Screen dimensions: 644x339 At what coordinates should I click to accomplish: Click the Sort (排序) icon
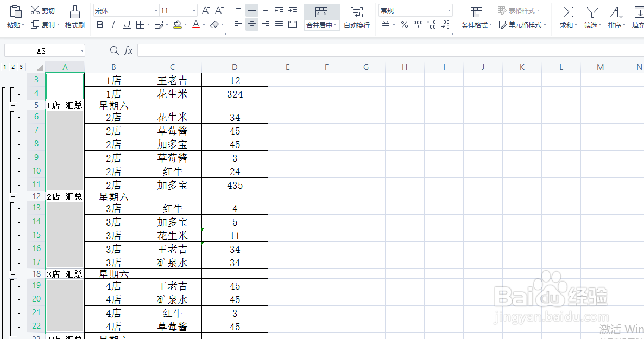pyautogui.click(x=616, y=12)
